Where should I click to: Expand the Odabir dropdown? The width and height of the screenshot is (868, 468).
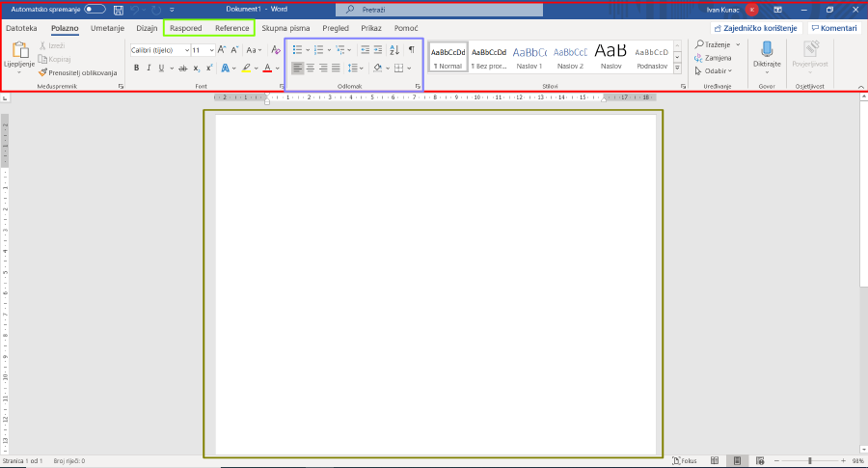[x=714, y=70]
